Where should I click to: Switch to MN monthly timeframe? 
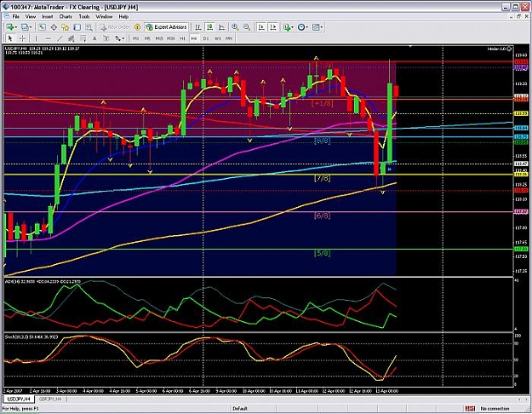(x=229, y=38)
